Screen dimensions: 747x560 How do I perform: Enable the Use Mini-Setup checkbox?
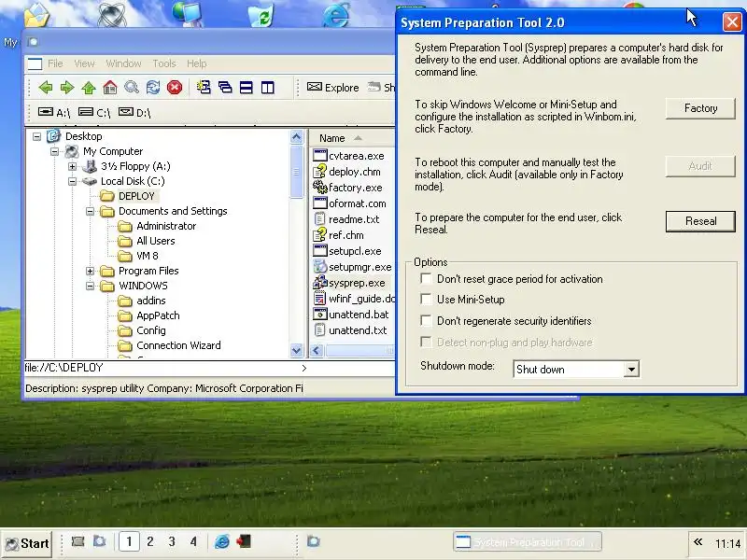click(x=426, y=299)
